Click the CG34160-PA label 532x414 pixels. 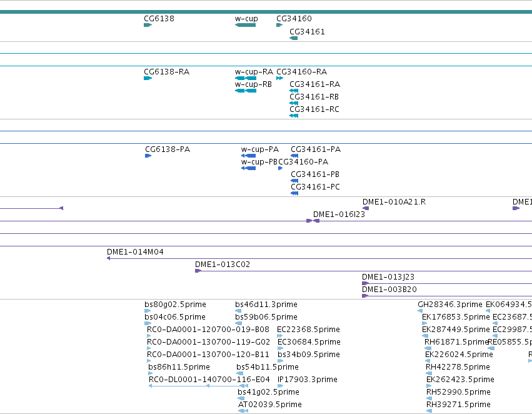tap(303, 162)
